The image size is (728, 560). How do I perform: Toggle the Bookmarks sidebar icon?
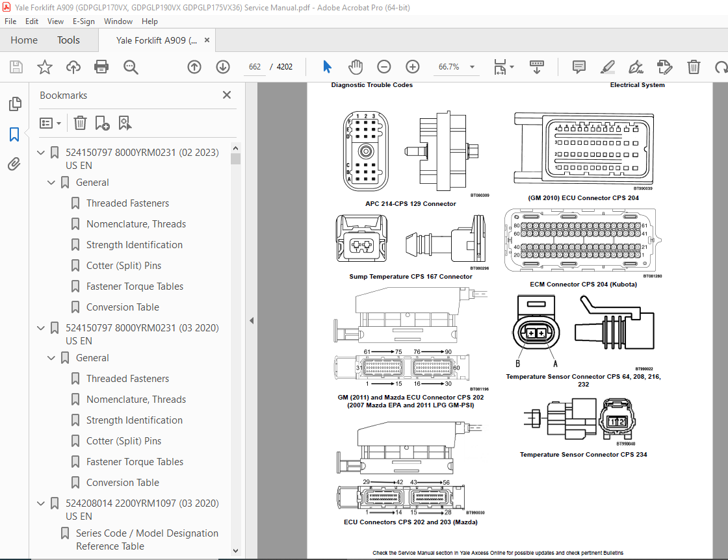coord(14,134)
